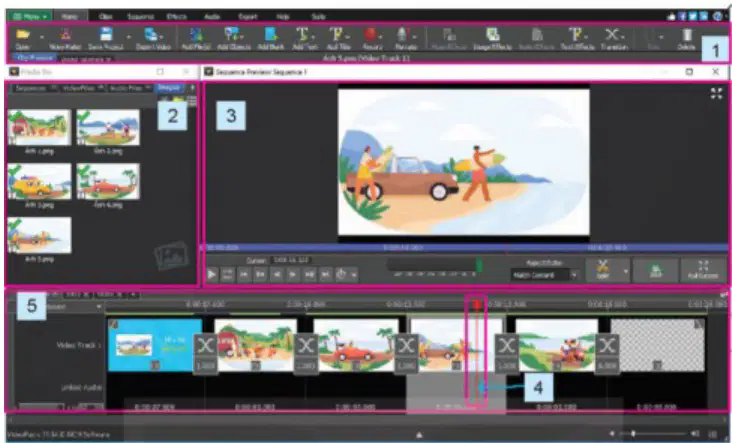Image resolution: width=732 pixels, height=443 pixels.
Task: Open the Clips ribbon tab
Action: pos(106,16)
